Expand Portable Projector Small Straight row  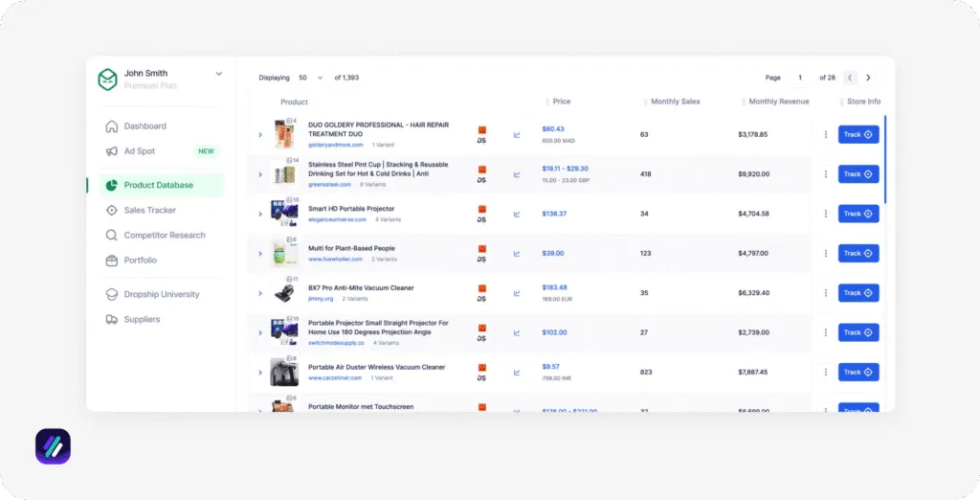(x=260, y=333)
